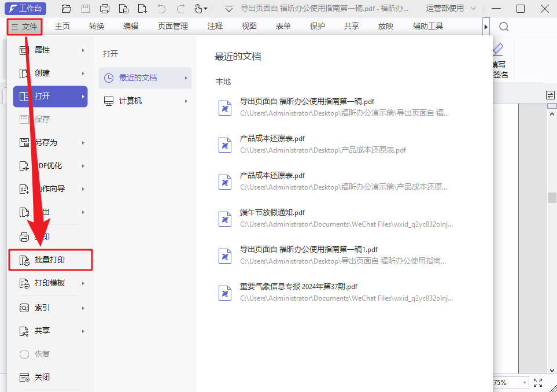Click the export page icon in toolbar
557x392 pixels.
click(x=124, y=8)
